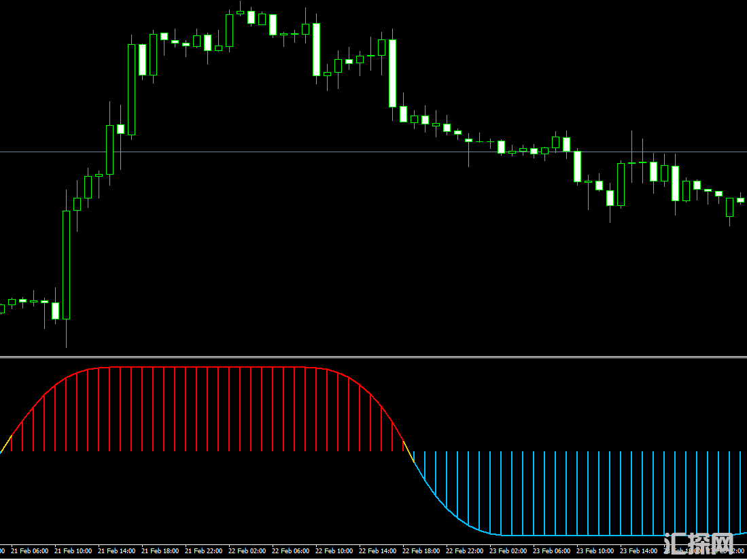Click the 21 Feb 06:00 time label
Screen dimensions: 747x560
point(30,551)
